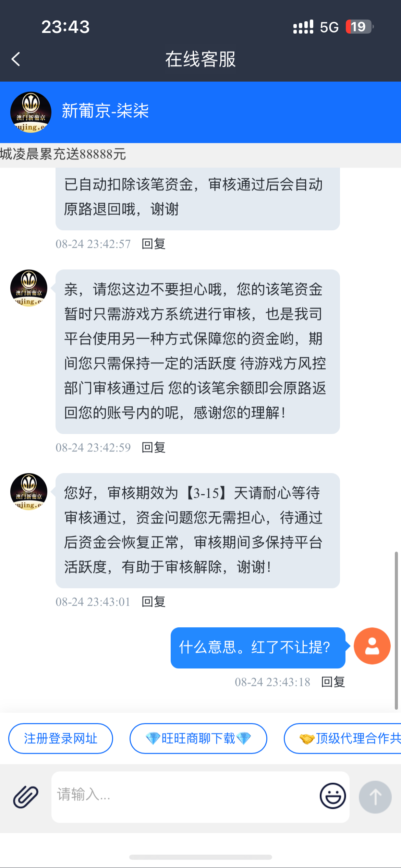Tap the 审核期效为【3-15】天 message bubble
This screenshot has width=401, height=868.
click(198, 531)
